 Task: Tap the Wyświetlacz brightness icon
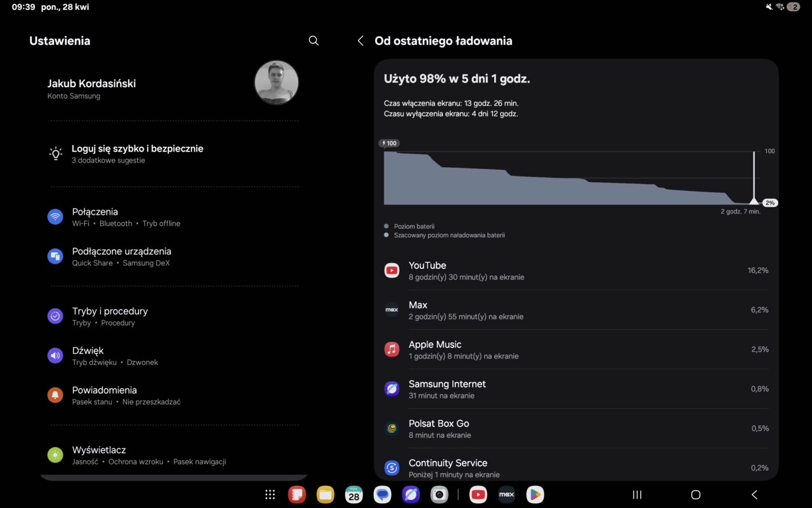coord(55,455)
